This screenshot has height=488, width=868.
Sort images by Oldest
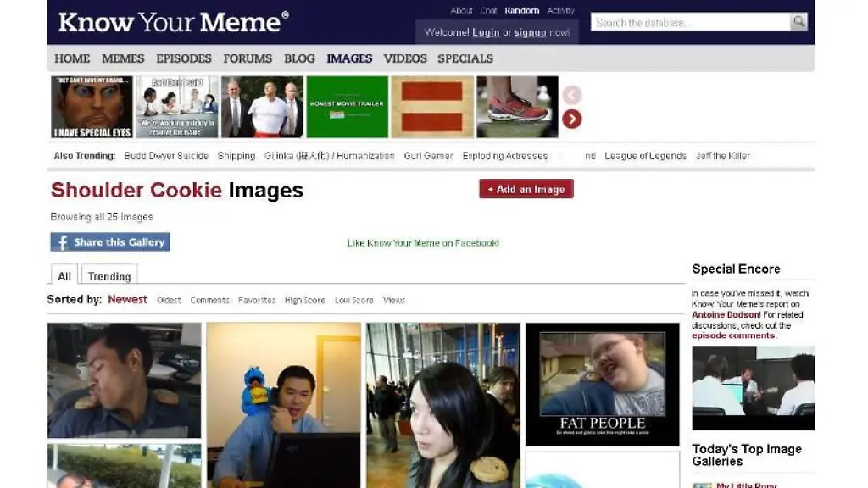[x=169, y=300]
